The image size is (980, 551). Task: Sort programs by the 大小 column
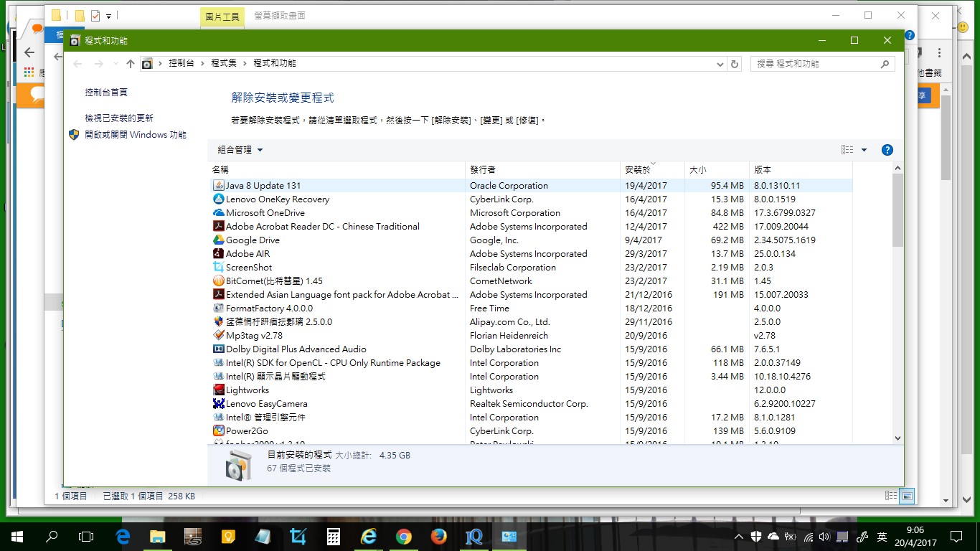(x=717, y=170)
